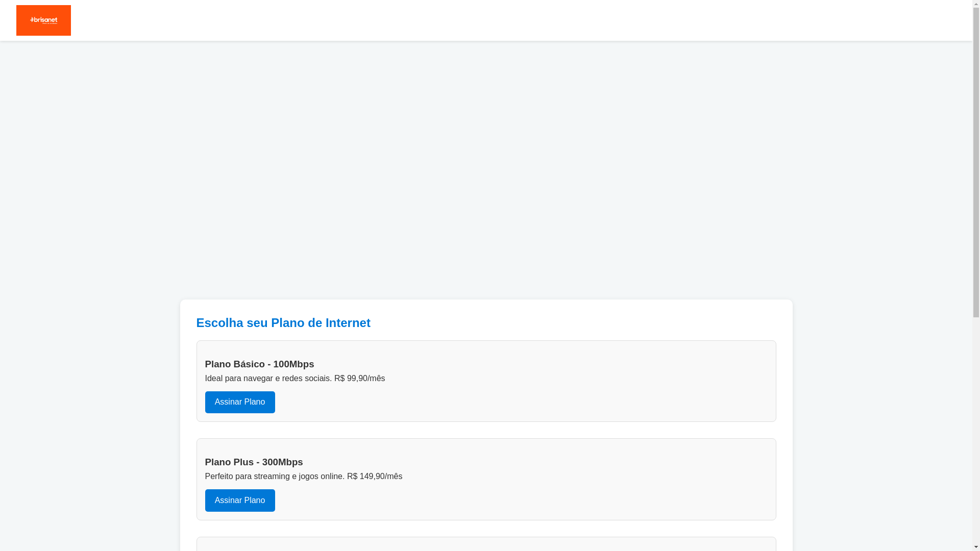
Task: Click the Brisanet logo in the header
Action: click(x=43, y=20)
